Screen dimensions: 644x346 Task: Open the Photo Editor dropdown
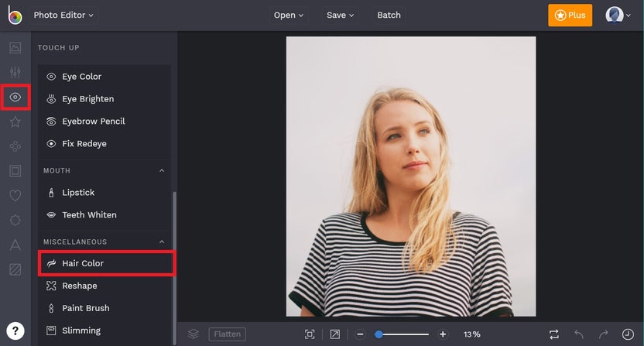pyautogui.click(x=63, y=15)
